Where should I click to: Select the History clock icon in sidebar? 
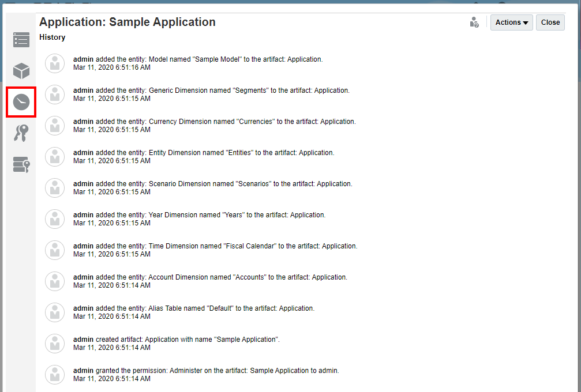click(x=21, y=102)
